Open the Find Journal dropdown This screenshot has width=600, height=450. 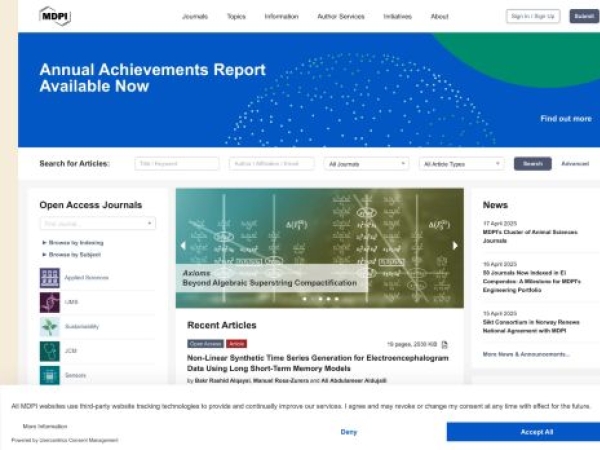98,223
